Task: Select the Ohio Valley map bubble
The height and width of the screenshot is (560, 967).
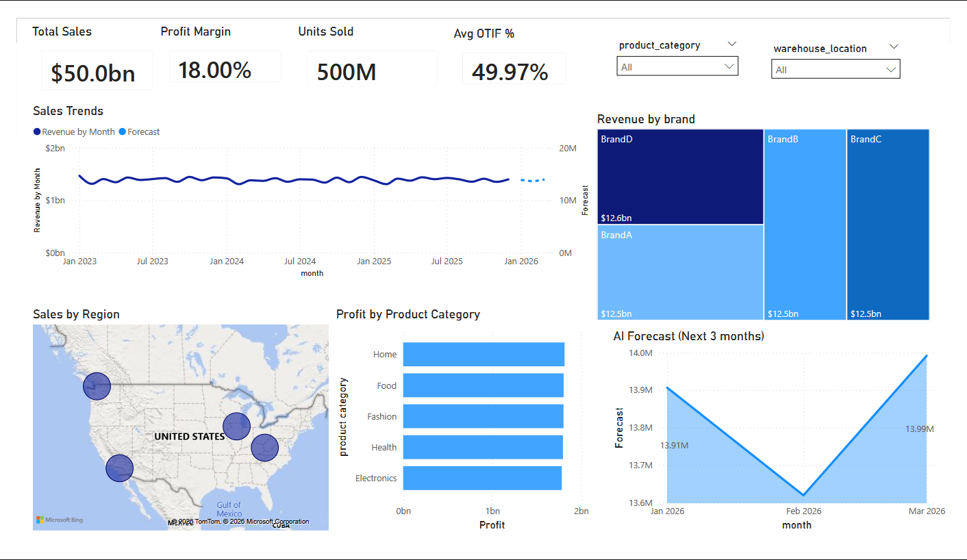Action: pyautogui.click(x=265, y=448)
